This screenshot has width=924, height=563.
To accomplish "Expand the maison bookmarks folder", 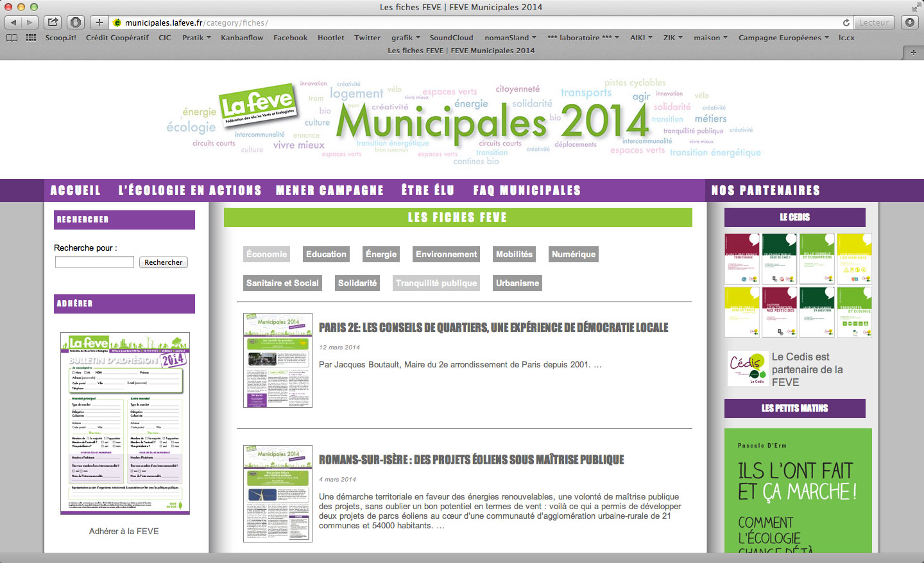I will click(710, 38).
